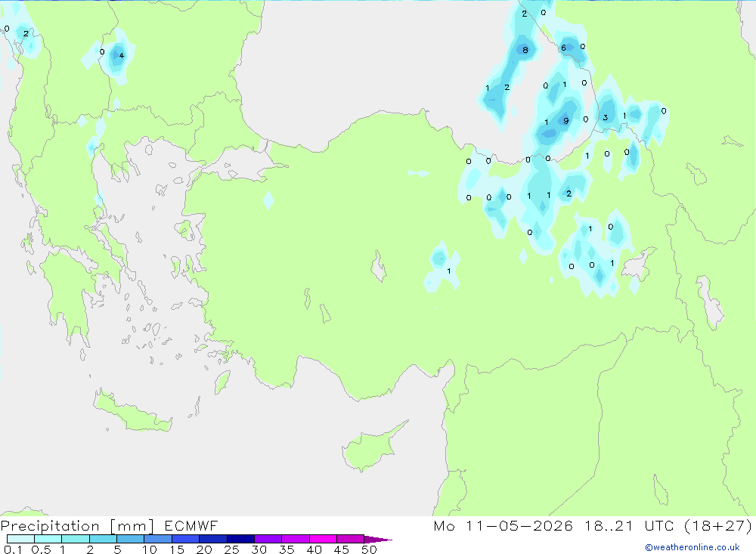Click the legend tick label '10'
756x554 pixels.
tap(150, 549)
